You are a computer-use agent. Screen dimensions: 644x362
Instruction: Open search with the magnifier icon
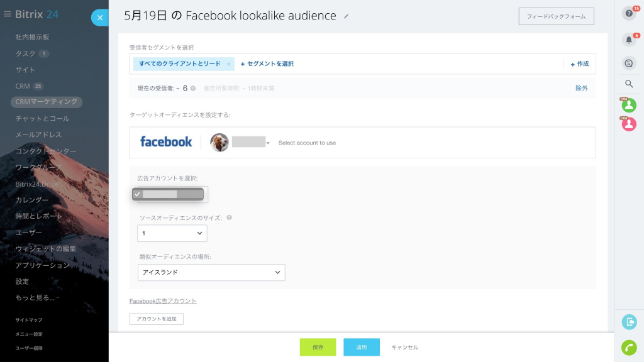coord(629,84)
